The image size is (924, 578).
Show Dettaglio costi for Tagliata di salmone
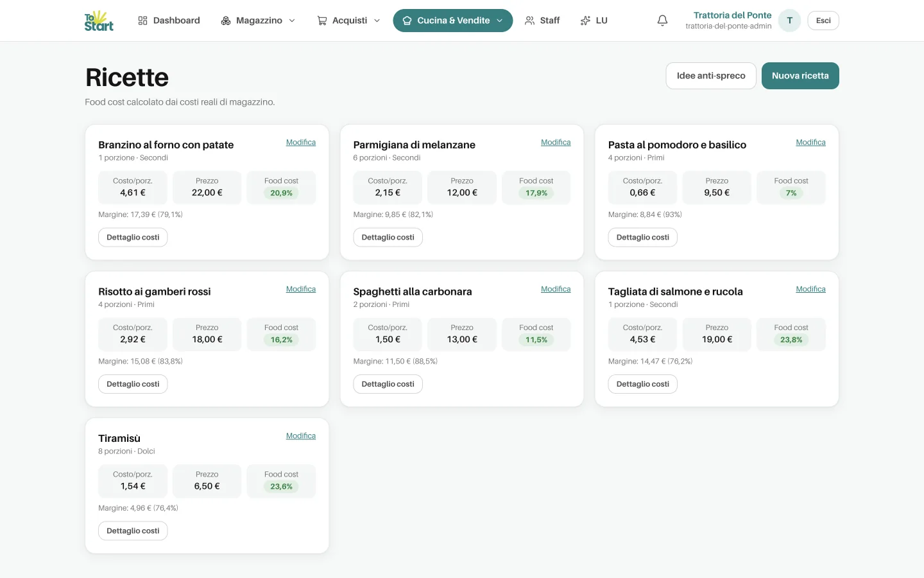pyautogui.click(x=642, y=384)
